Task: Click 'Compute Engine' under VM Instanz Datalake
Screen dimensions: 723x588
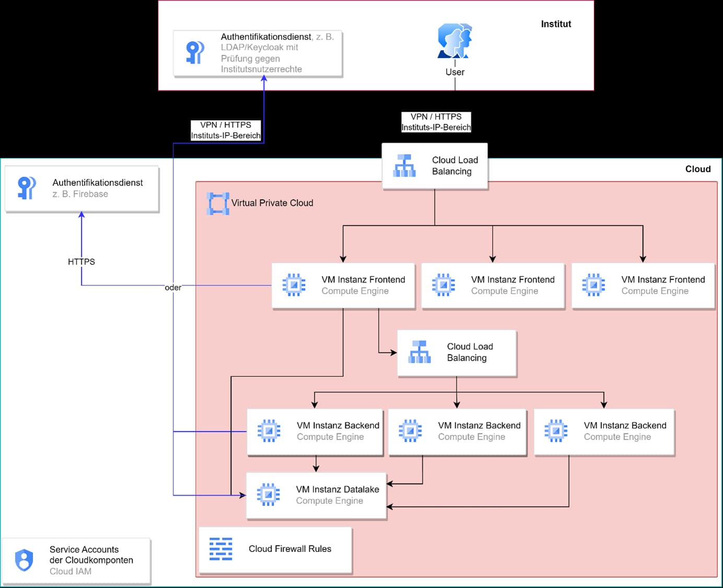Action: [x=330, y=501]
